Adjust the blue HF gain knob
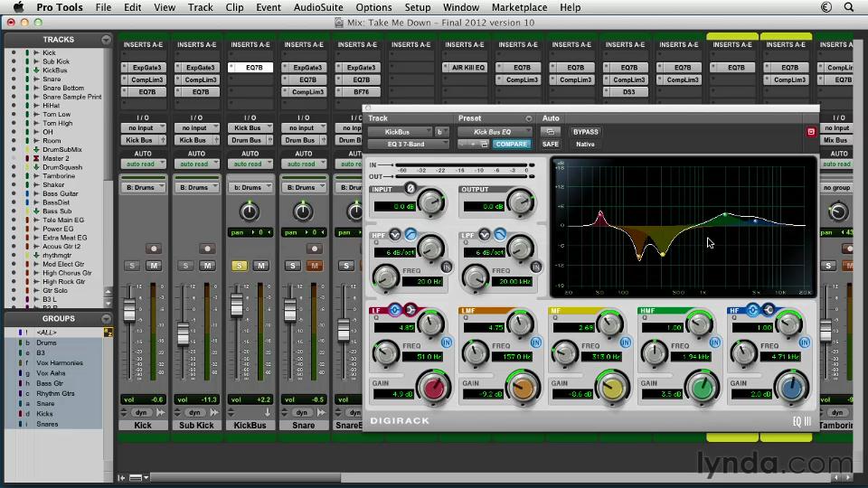Image resolution: width=868 pixels, height=488 pixels. coord(791,388)
